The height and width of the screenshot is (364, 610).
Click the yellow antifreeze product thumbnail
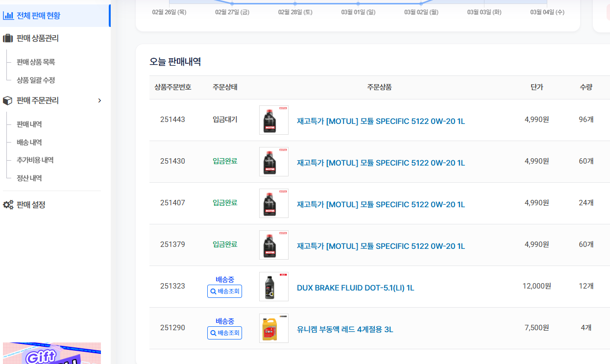pyautogui.click(x=274, y=328)
